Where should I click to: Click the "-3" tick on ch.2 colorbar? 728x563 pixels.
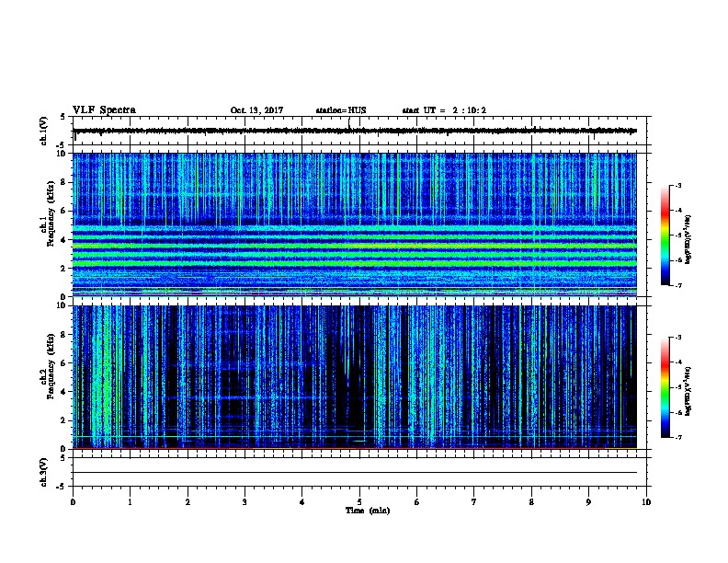coord(677,338)
